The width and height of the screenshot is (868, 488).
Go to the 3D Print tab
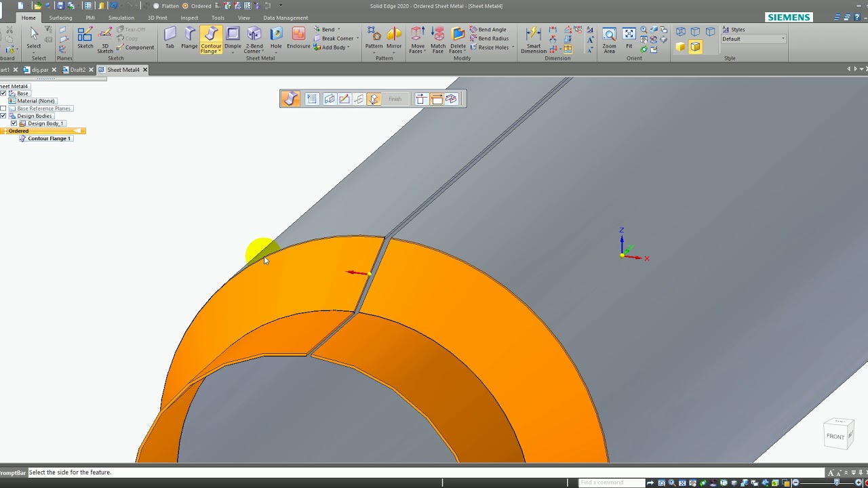[157, 18]
